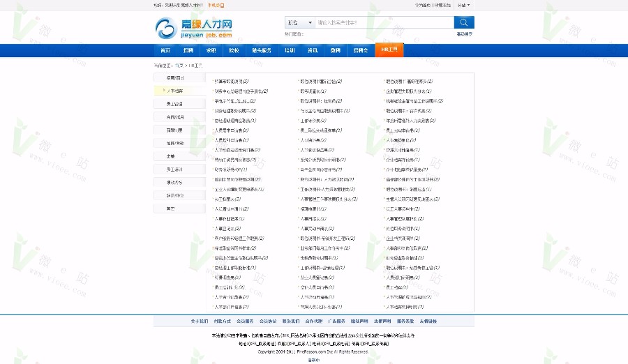Screen dimensions: 628x364
Task: Open the 工作评价表 document link
Action: pos(313,121)
